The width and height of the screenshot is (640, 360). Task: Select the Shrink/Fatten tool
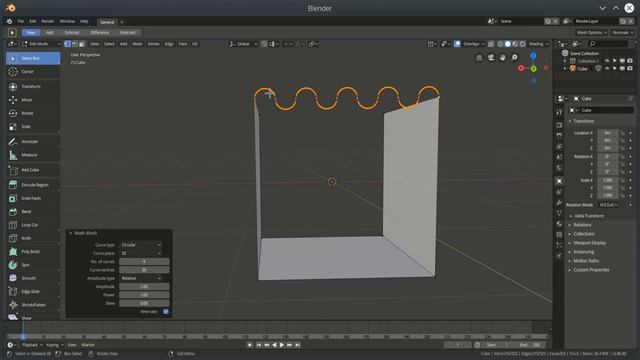point(33,305)
